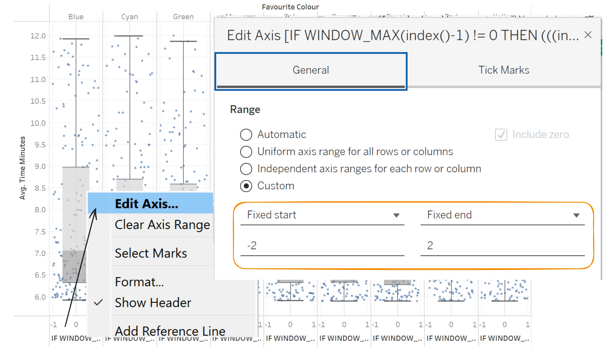Switch to the Tick Marks tab
Screen dimensions: 608x364
click(503, 70)
